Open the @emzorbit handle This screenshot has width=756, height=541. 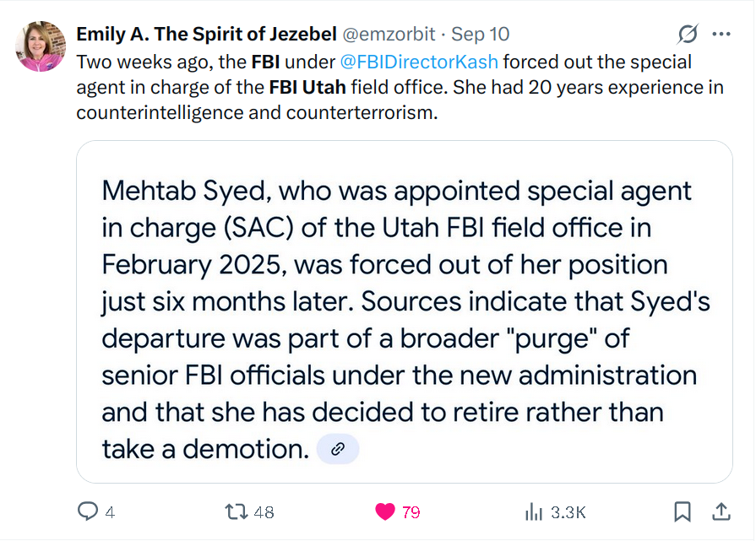click(x=389, y=35)
